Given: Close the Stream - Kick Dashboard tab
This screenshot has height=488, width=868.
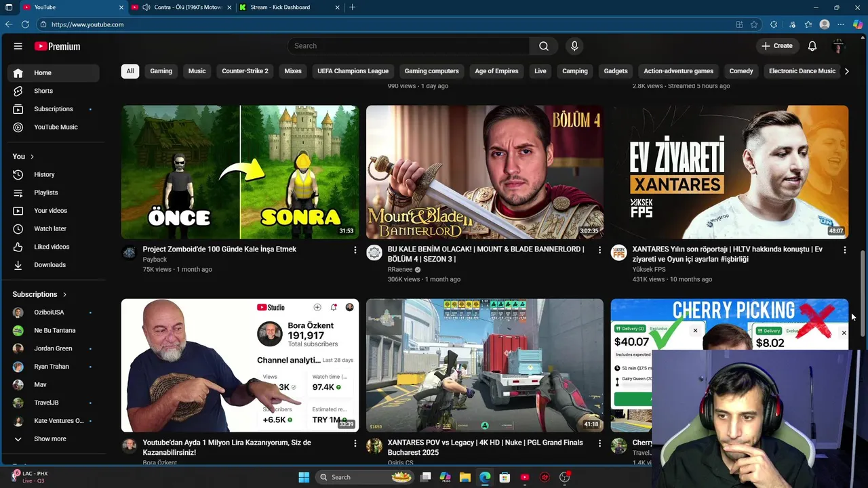Looking at the screenshot, I should pyautogui.click(x=338, y=7).
